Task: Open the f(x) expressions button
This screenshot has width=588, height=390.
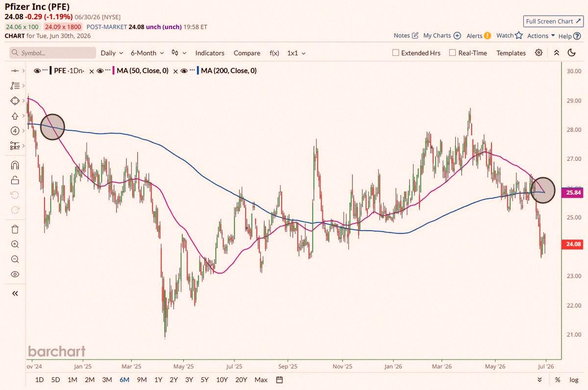Action: click(274, 53)
